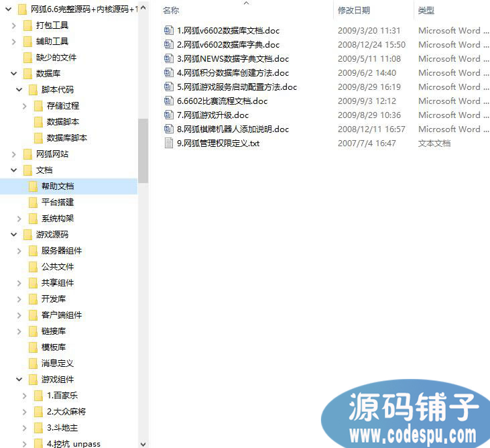Click the 打包工具 folder icon in tree
The height and width of the screenshot is (448, 490).
click(27, 25)
